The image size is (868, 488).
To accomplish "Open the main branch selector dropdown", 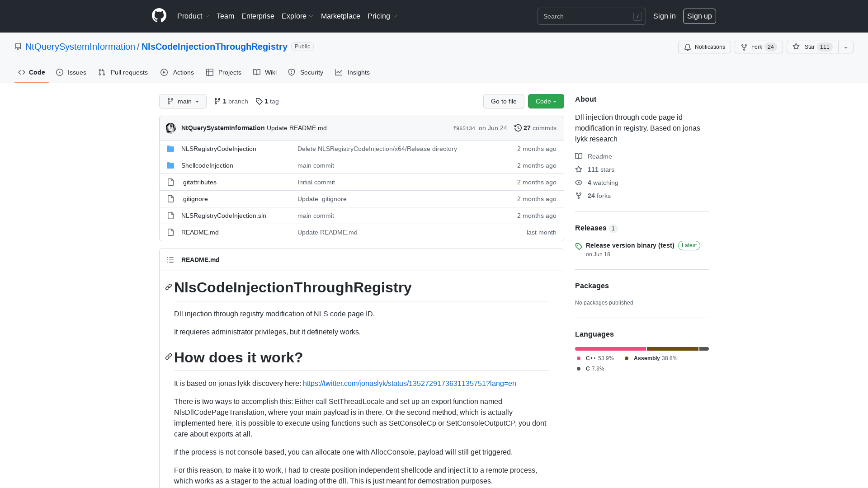I will 183,101.
